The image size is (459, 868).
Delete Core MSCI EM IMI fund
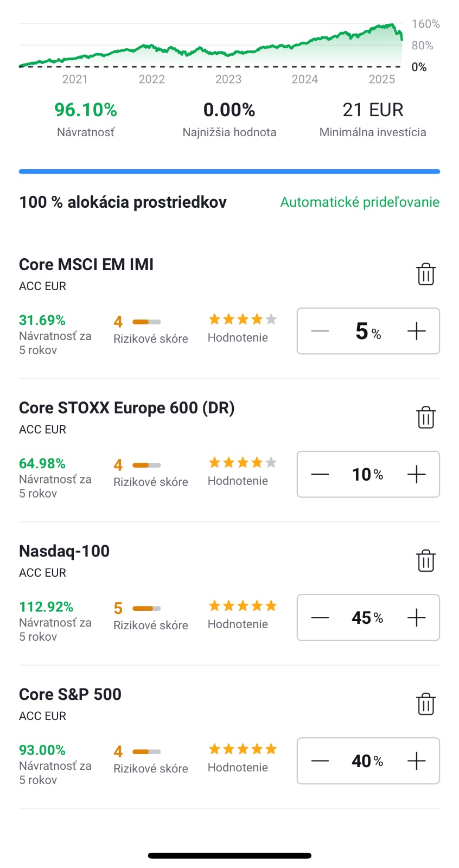coord(426,275)
